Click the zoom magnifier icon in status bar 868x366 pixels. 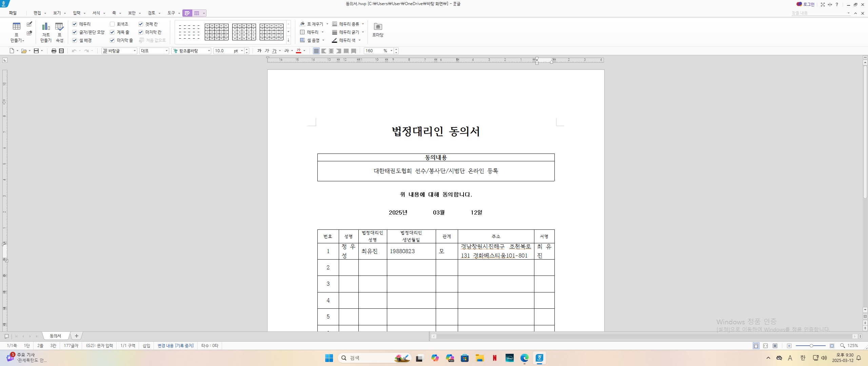(x=842, y=346)
